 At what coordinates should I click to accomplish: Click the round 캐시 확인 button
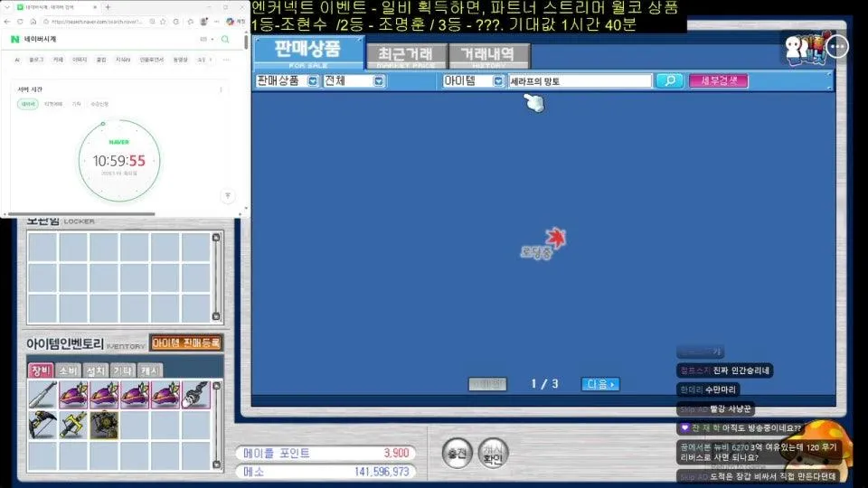coord(493,453)
